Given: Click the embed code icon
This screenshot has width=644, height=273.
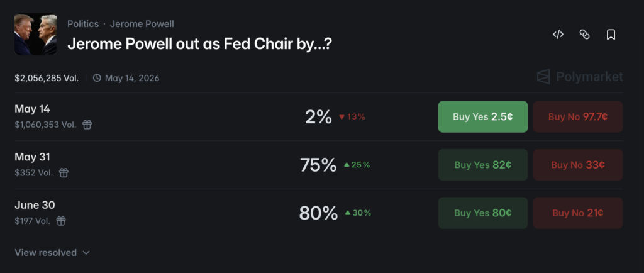Looking at the screenshot, I should click(558, 35).
